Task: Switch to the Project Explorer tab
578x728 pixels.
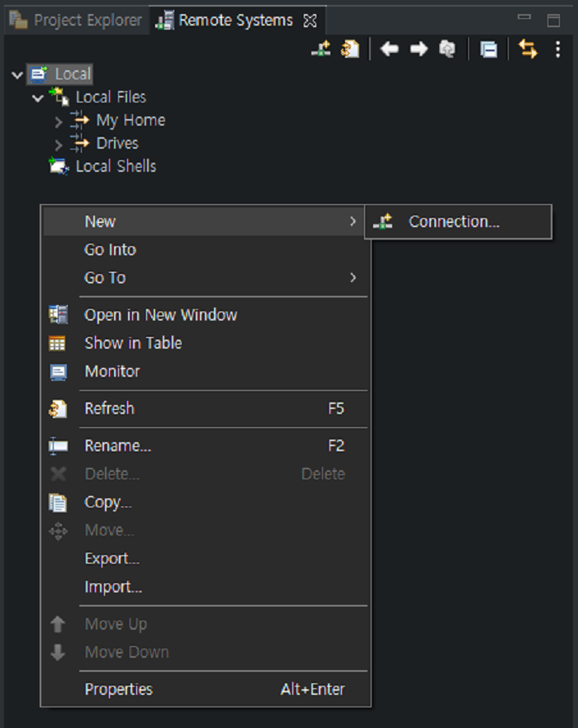Action: [x=77, y=21]
